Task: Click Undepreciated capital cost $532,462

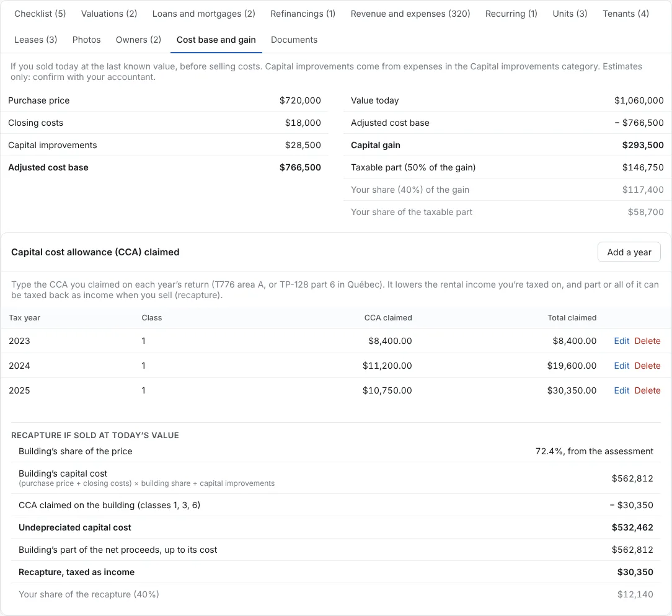Action: point(632,528)
